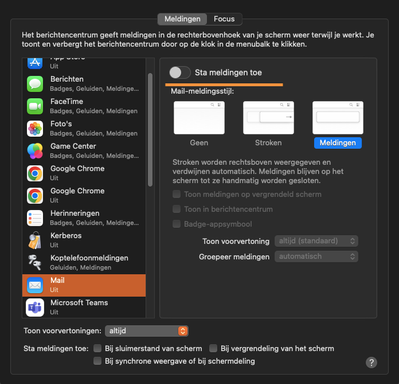Select the Kerberos app icon
399x384 pixels.
pyautogui.click(x=35, y=240)
